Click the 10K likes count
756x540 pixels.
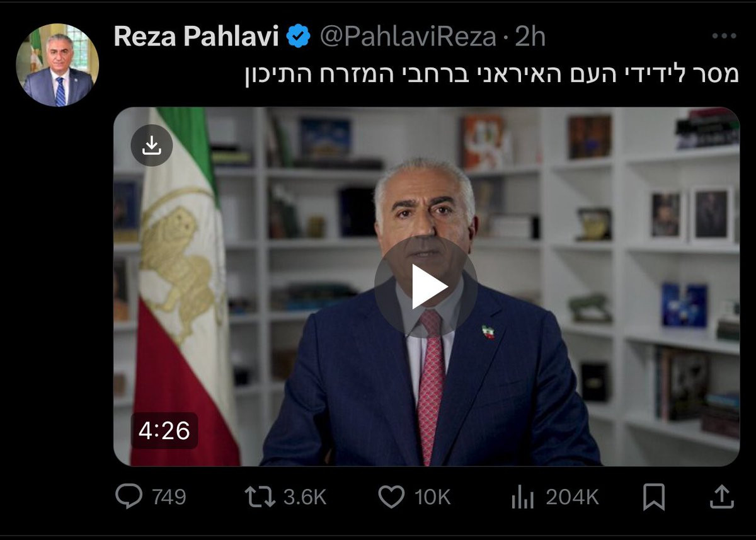click(x=432, y=498)
